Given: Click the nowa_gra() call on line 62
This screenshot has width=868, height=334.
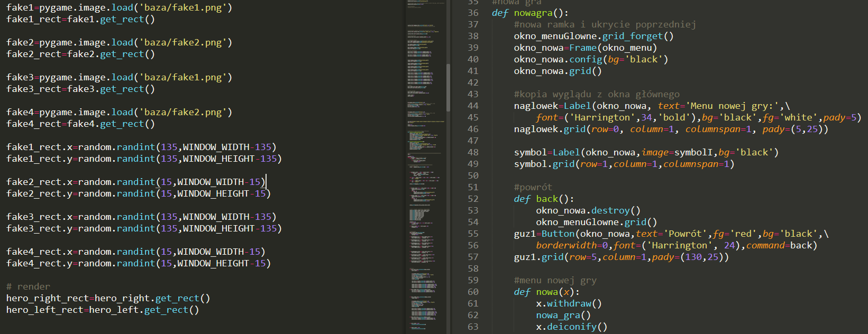Looking at the screenshot, I should pos(563,315).
